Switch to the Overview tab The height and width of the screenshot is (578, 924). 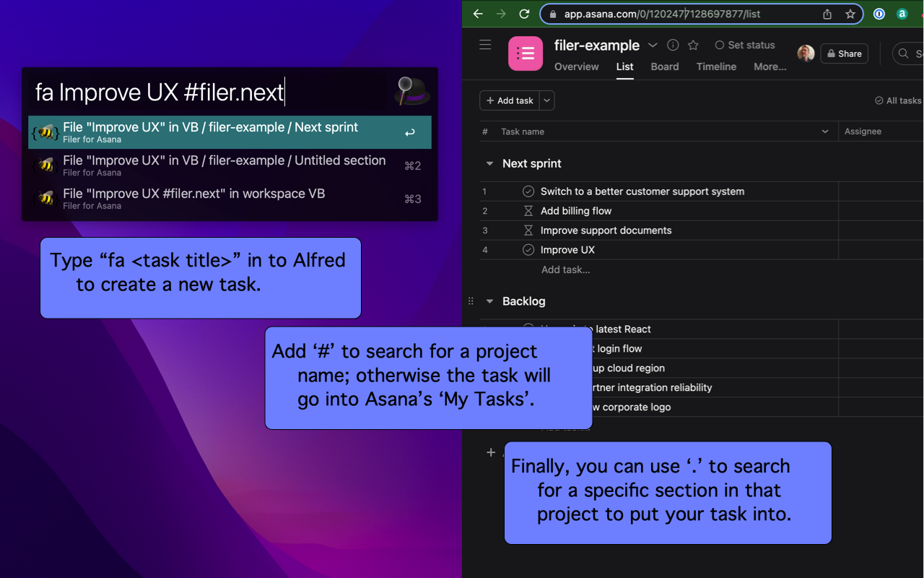tap(576, 66)
